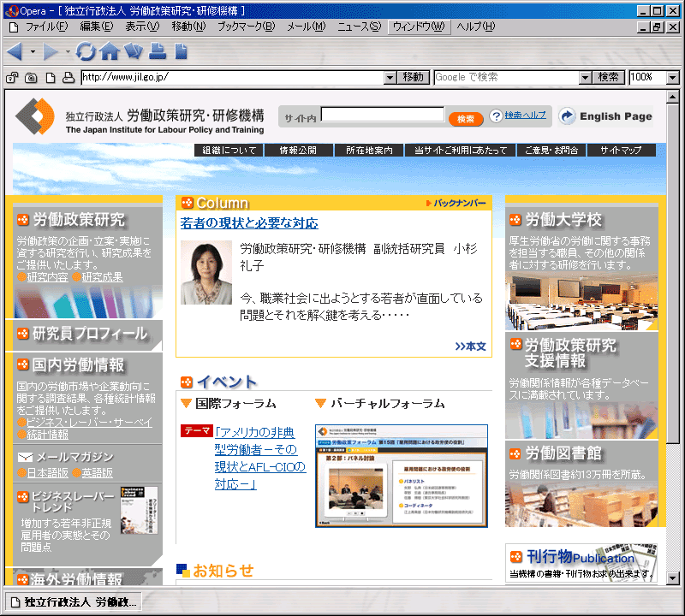Click the gray 検索 button beside Google field
Screen dimensions: 685x616
pos(609,78)
